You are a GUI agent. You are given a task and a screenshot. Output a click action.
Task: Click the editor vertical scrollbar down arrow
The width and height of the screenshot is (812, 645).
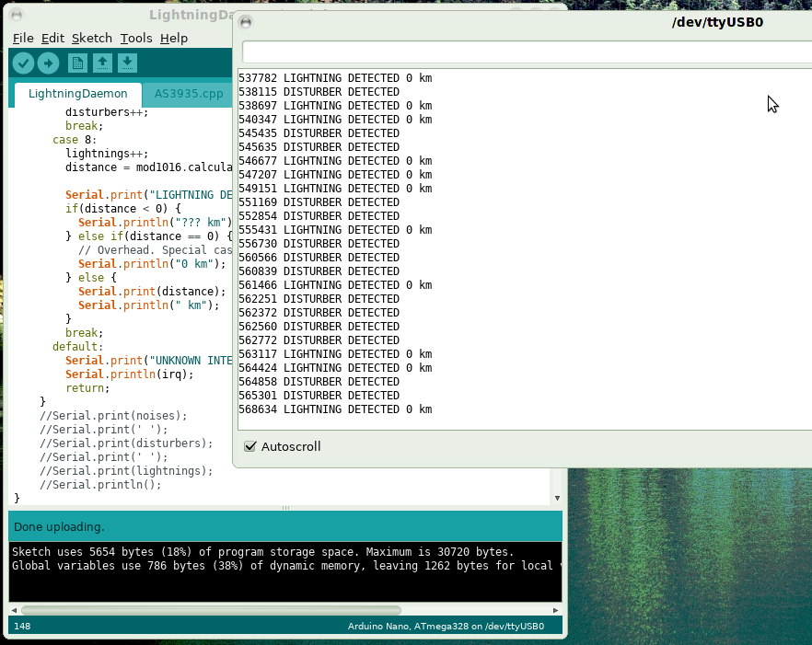tap(557, 498)
